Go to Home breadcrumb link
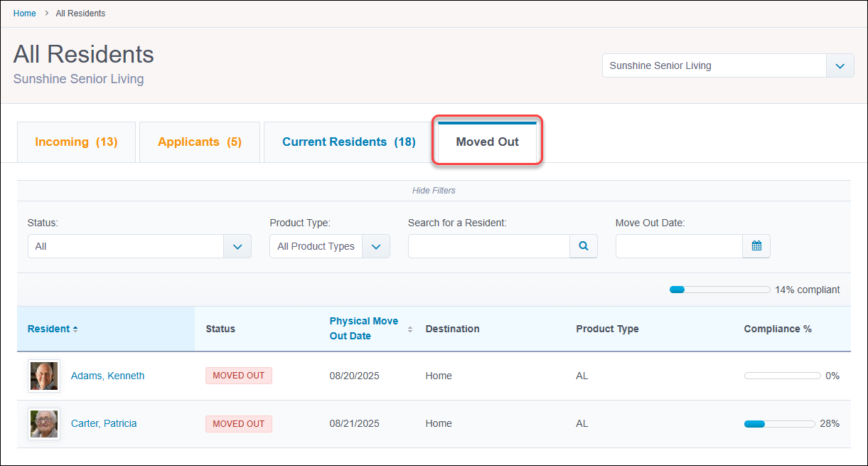The height and width of the screenshot is (466, 868). [x=25, y=14]
